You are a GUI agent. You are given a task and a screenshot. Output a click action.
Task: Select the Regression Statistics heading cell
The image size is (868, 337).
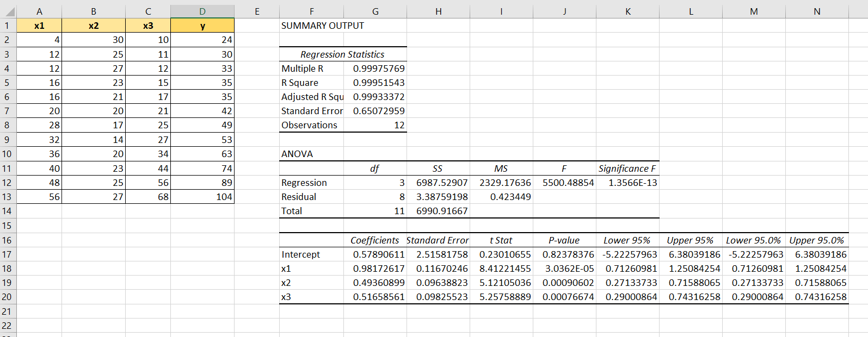(342, 54)
